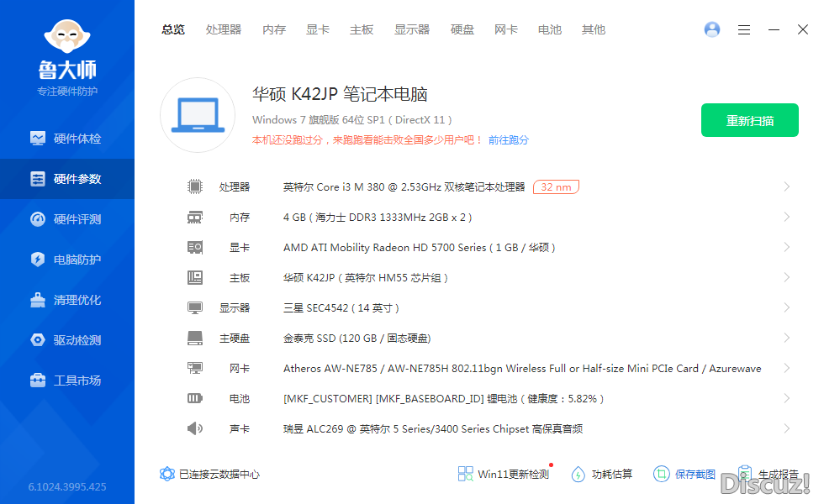Click the version number 6.1024.3995.425

(67, 486)
